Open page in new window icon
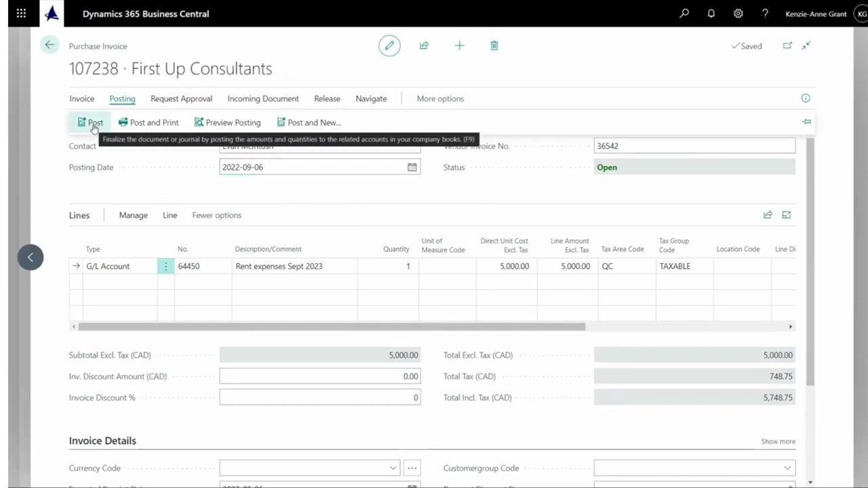 pos(787,45)
